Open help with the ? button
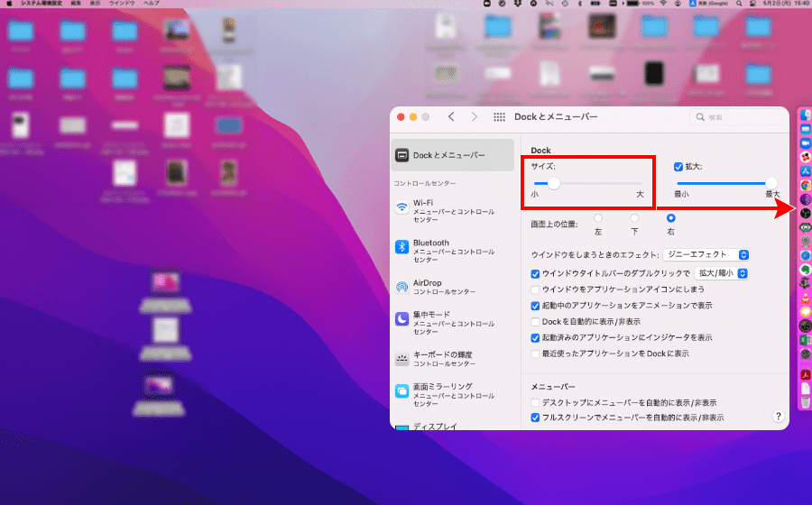 778,416
